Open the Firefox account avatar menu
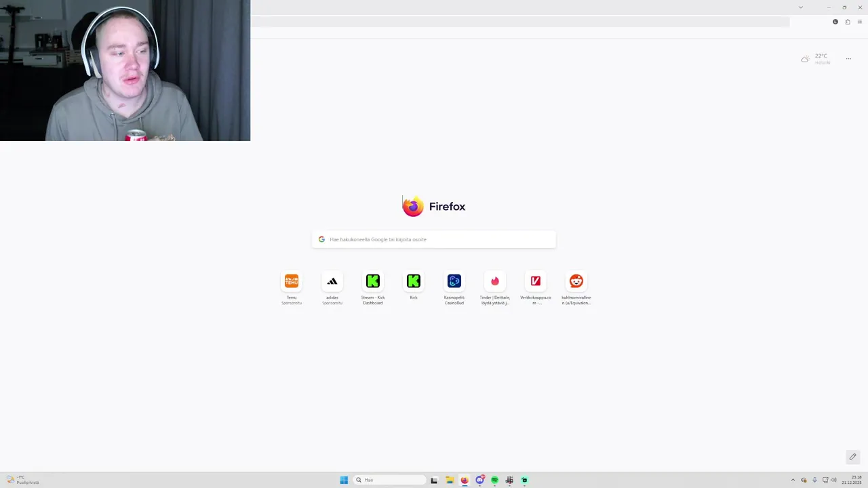Viewport: 868px width, 488px height. click(x=835, y=22)
